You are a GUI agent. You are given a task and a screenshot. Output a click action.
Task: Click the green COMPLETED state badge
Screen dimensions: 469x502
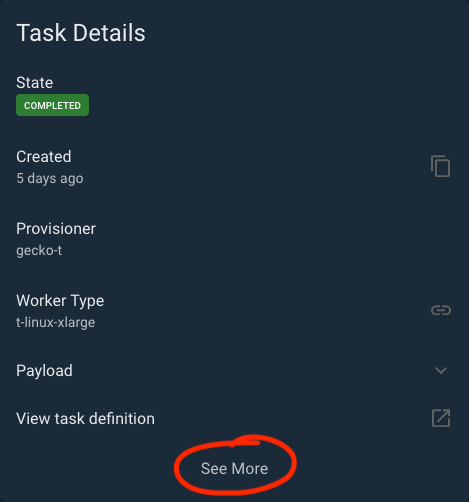[x=52, y=105]
